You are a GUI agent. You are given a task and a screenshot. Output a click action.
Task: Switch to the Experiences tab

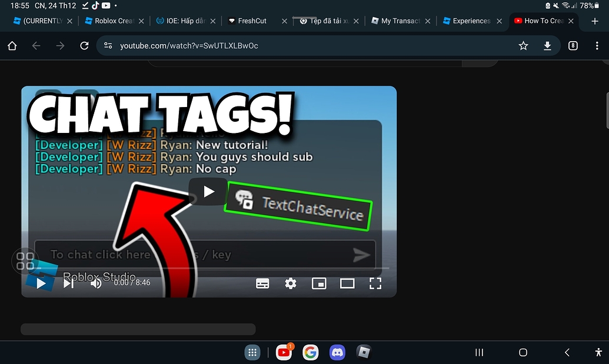[467, 21]
